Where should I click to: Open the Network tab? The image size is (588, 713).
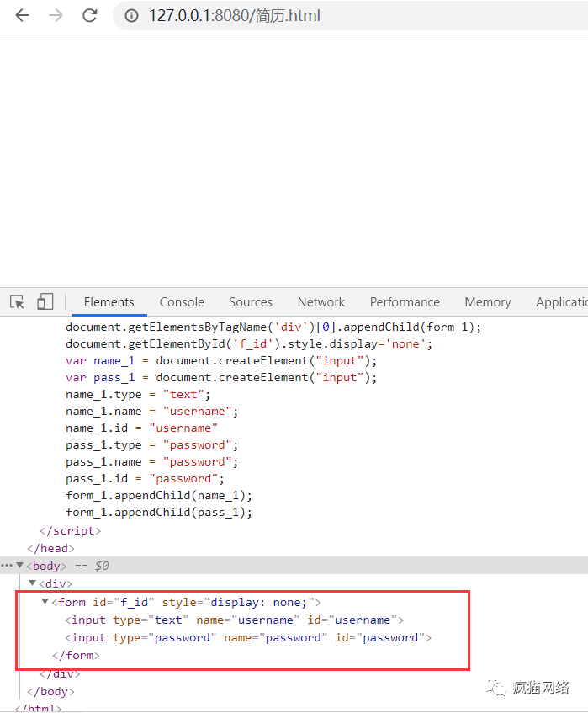[321, 302]
